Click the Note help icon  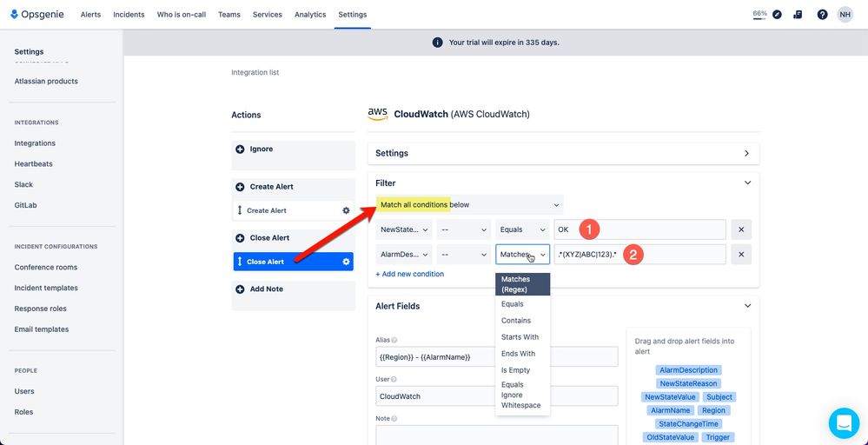394,419
